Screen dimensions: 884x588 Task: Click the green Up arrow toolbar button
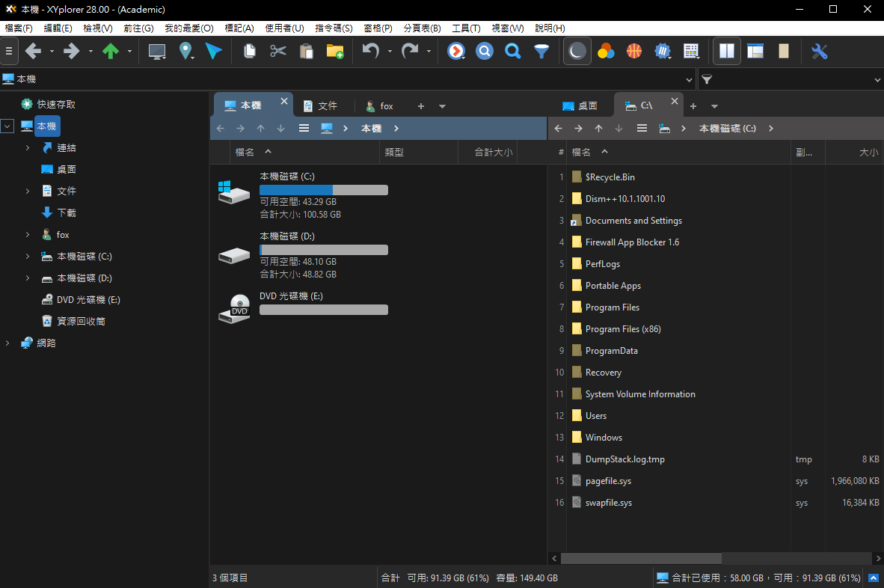[111, 52]
